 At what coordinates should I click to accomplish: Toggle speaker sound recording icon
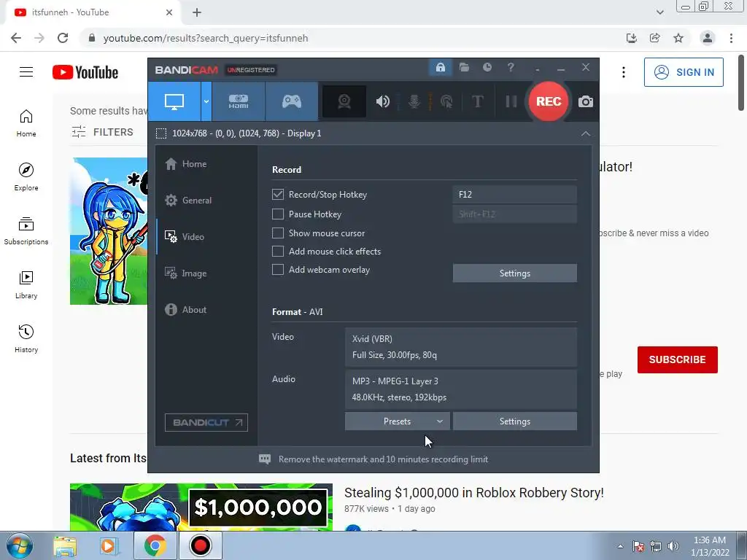tap(382, 101)
